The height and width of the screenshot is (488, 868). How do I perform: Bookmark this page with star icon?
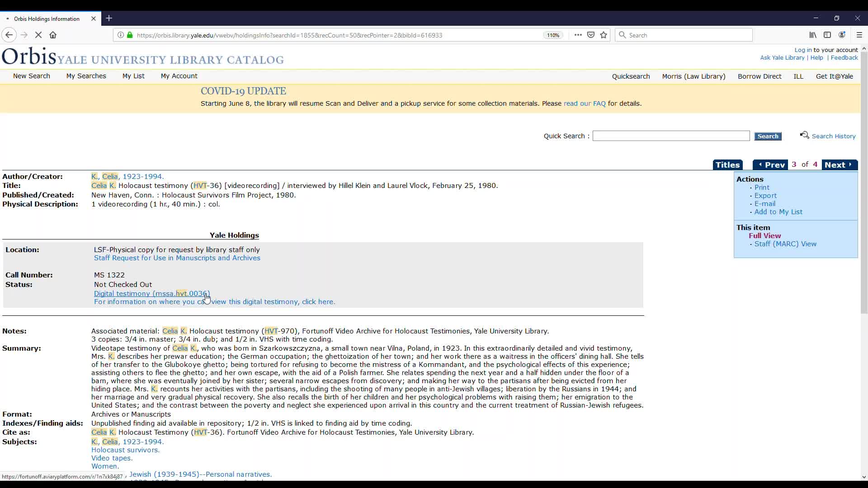click(x=604, y=35)
